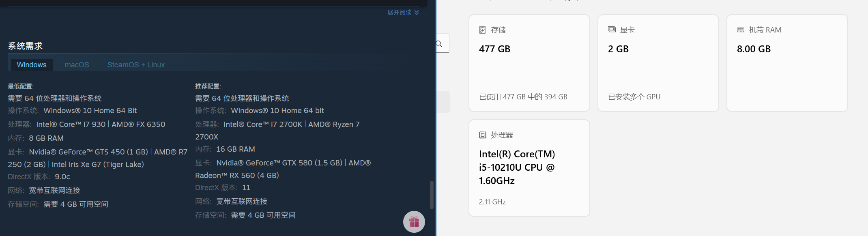Switch to the macOS requirements tab
This screenshot has width=868, height=236.
77,65
